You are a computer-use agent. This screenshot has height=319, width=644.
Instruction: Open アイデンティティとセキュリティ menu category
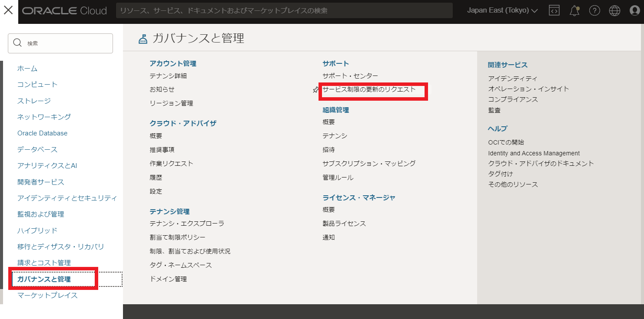coord(67,198)
